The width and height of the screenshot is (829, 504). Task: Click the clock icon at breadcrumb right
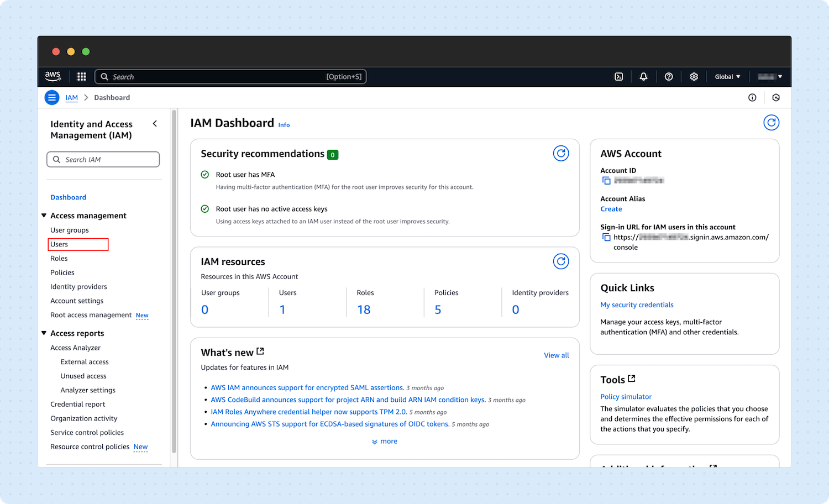tap(776, 98)
